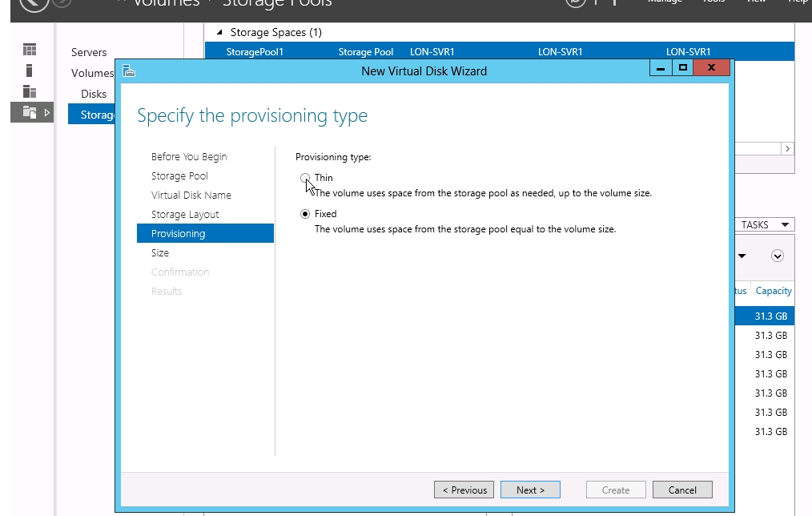The image size is (812, 516).
Task: Open Dashboard icon in left sidebar
Action: (x=30, y=50)
